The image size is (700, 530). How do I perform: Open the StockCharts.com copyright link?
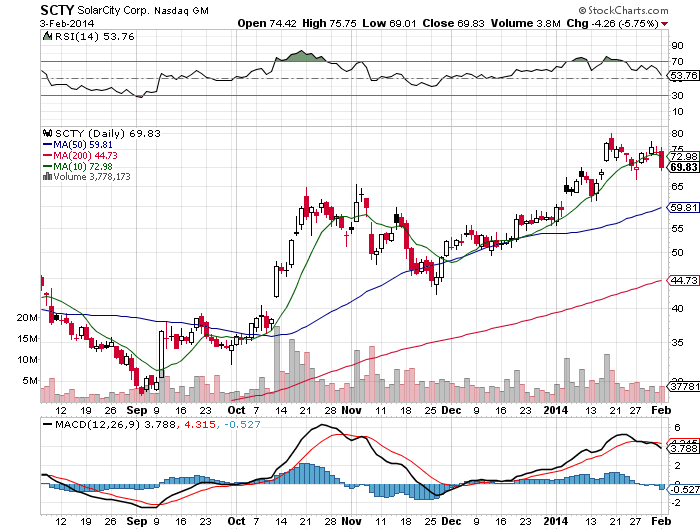tap(623, 10)
